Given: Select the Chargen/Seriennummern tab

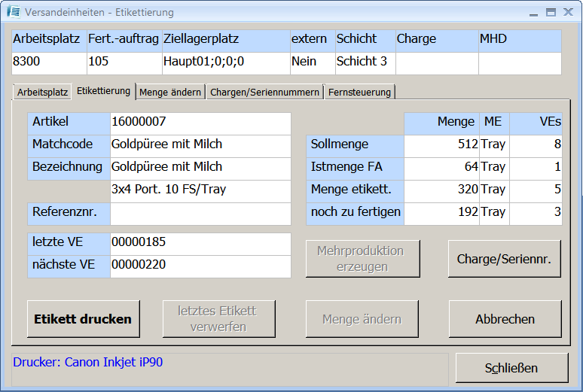Looking at the screenshot, I should (264, 93).
